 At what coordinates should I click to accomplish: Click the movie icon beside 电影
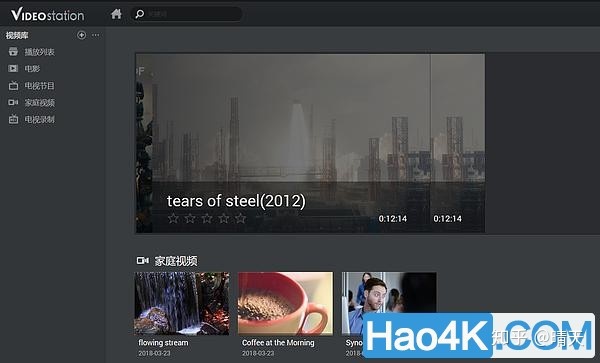(13, 68)
